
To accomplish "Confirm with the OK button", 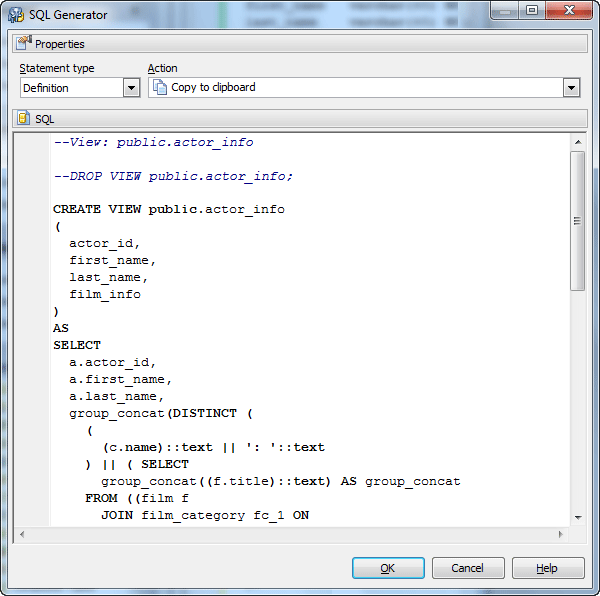I will pos(388,568).
